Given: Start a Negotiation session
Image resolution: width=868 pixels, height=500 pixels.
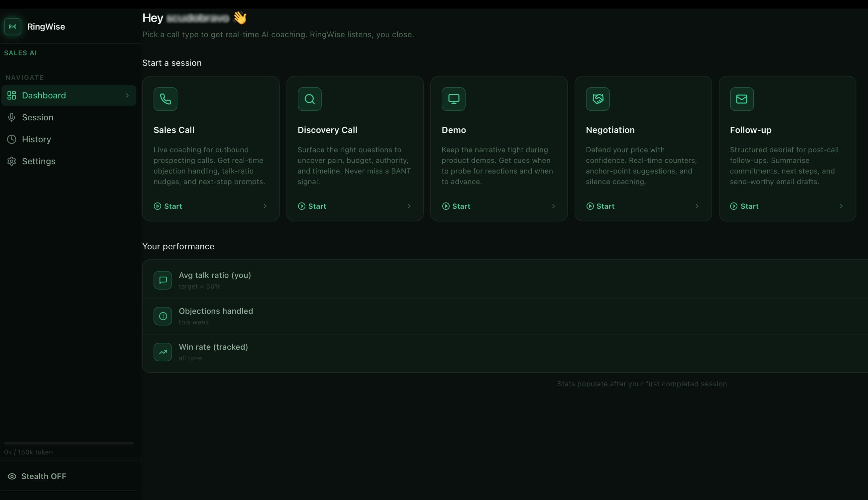Looking at the screenshot, I should (x=600, y=206).
